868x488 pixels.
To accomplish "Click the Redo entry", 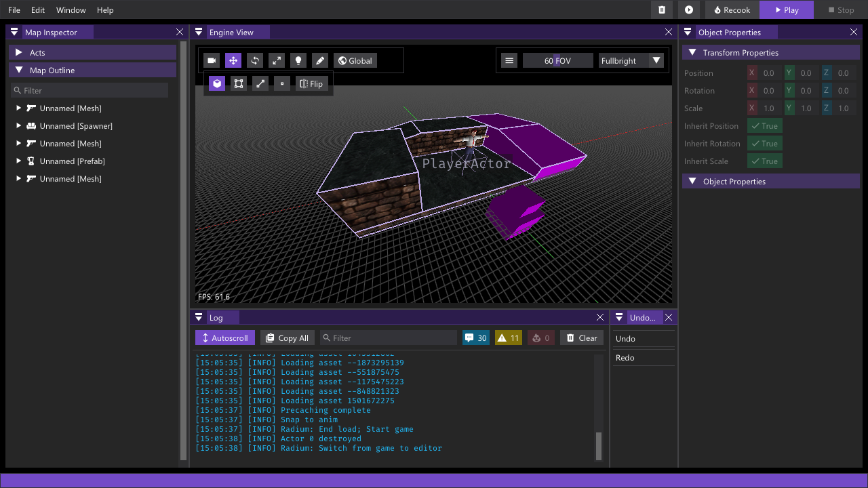I will click(x=644, y=357).
